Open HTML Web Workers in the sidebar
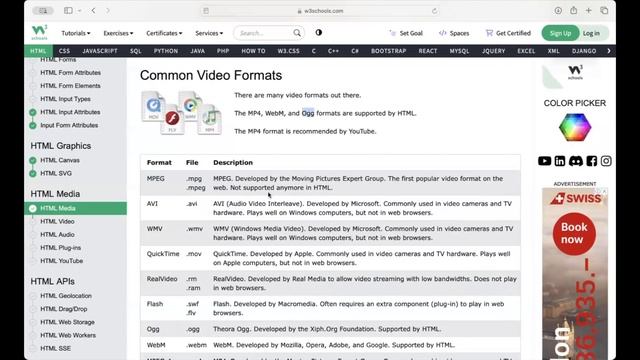640x360 pixels. coord(68,335)
